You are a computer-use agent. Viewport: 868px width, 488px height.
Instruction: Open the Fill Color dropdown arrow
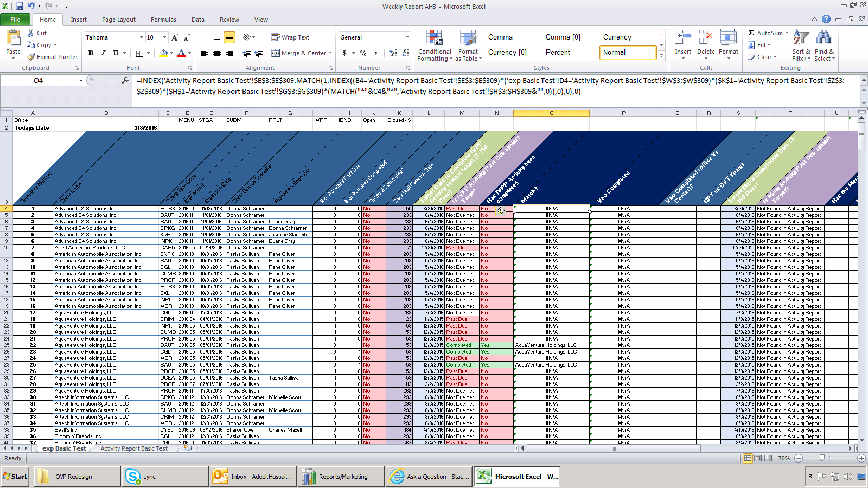click(x=171, y=53)
